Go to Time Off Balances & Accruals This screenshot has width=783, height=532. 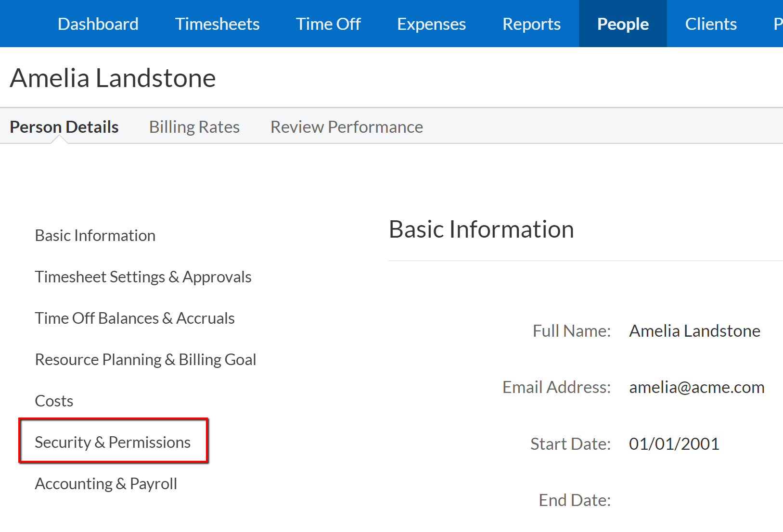(135, 318)
